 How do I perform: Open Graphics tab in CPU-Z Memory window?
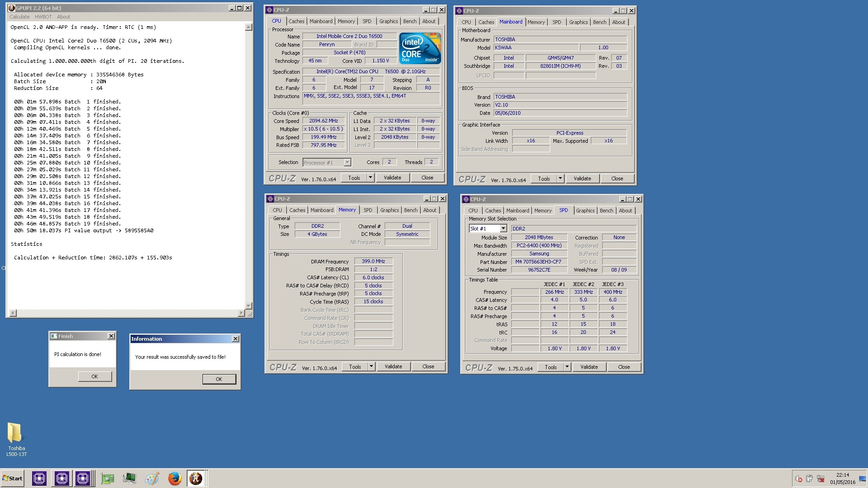pos(389,210)
